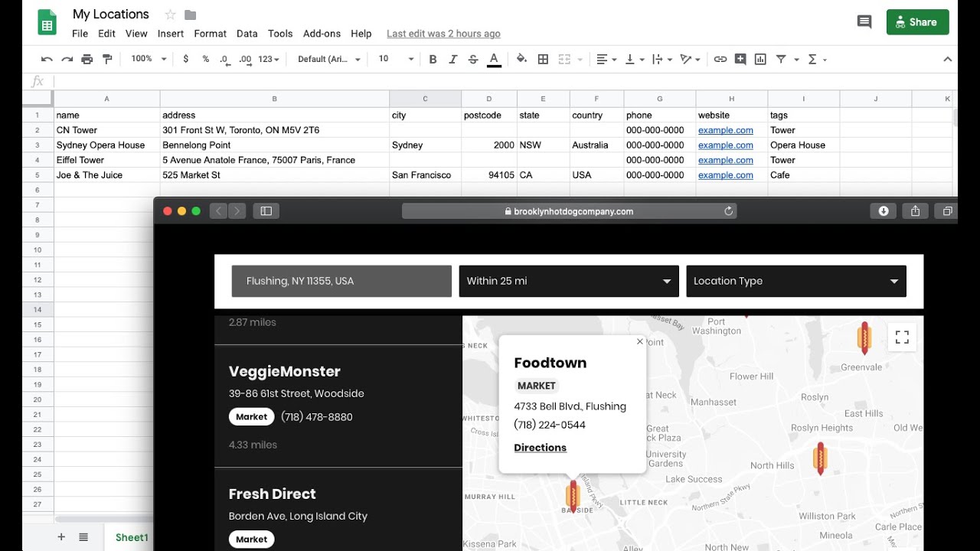Open the Insert menu
Image resolution: width=980 pixels, height=551 pixels.
click(x=171, y=34)
